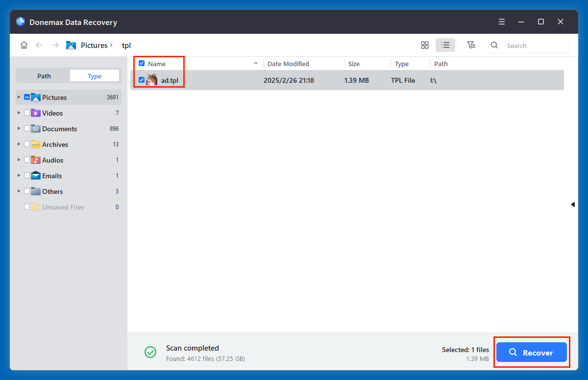Click the Recover button

[532, 352]
